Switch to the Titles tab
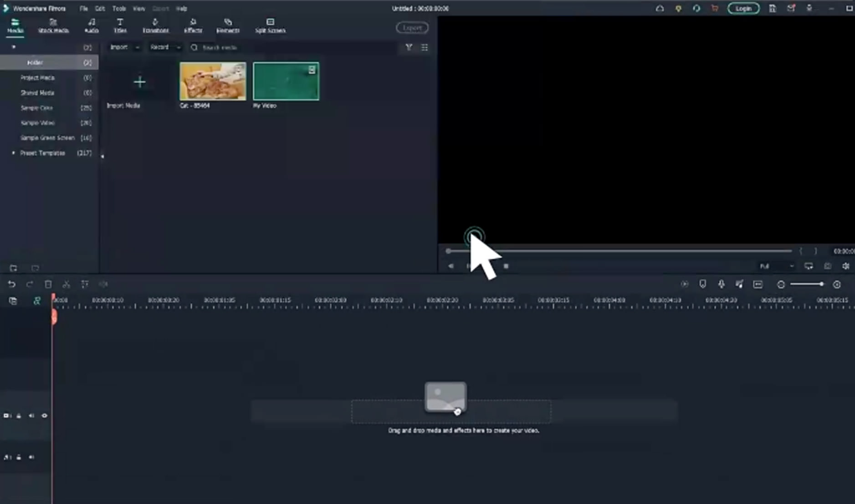 pos(120,25)
